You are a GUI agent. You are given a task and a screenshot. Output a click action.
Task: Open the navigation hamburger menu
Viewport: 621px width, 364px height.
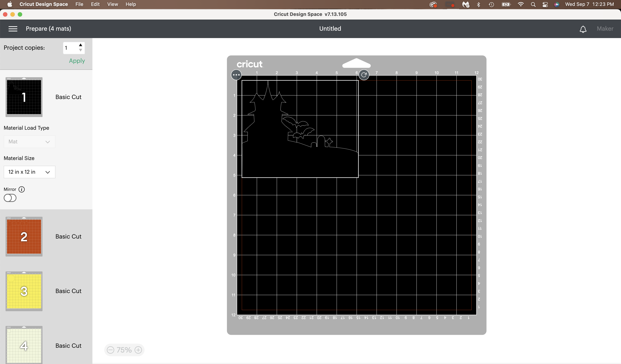pos(13,29)
